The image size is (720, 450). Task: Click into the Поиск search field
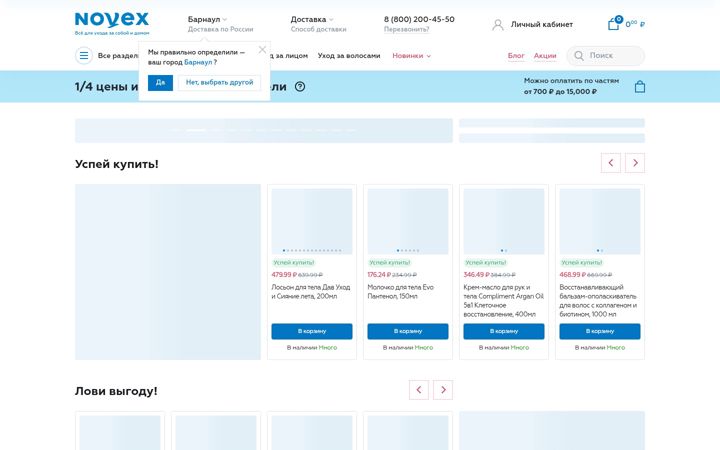(606, 56)
